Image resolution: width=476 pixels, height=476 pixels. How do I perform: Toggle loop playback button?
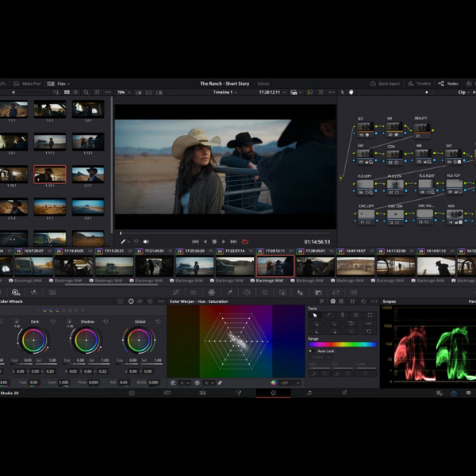click(245, 242)
